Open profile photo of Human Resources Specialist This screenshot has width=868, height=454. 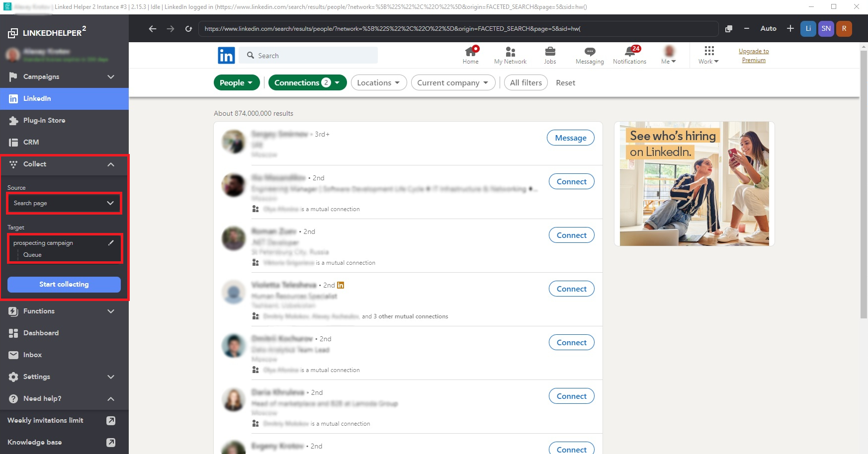234,292
